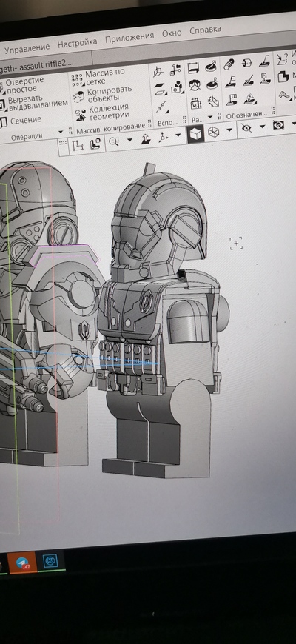
Task: Open the Приложения menu
Action: (129, 37)
